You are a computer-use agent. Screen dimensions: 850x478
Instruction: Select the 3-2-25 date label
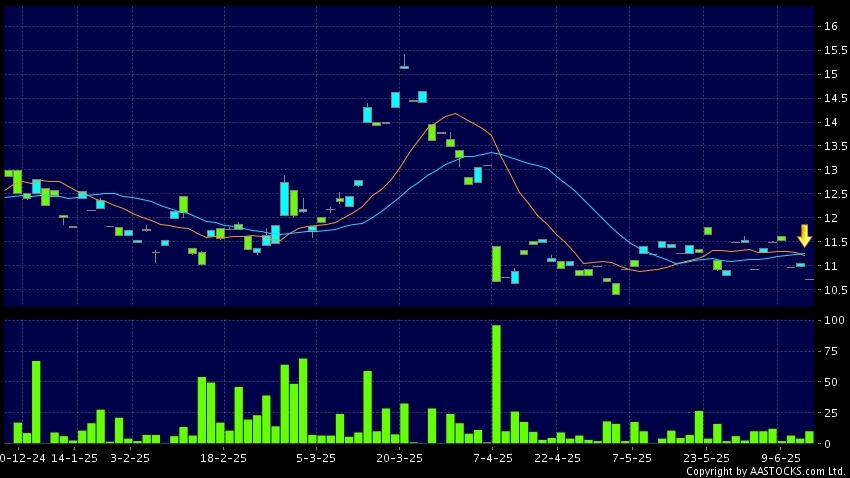tap(130, 458)
